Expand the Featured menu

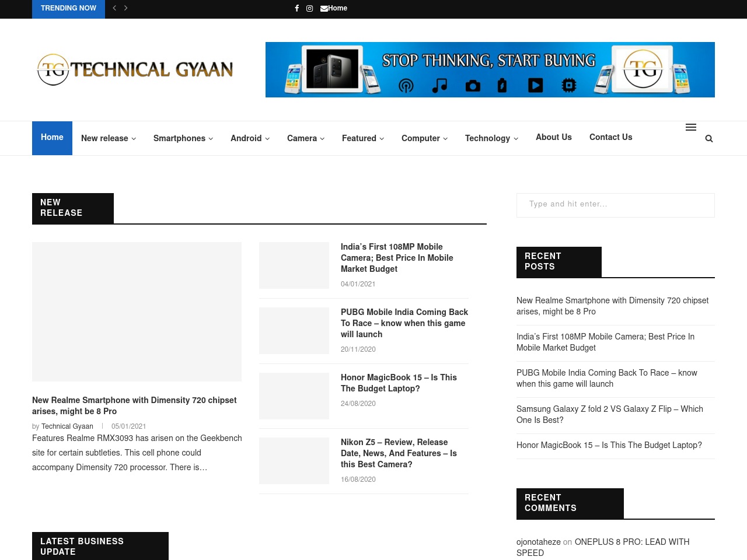(x=363, y=138)
